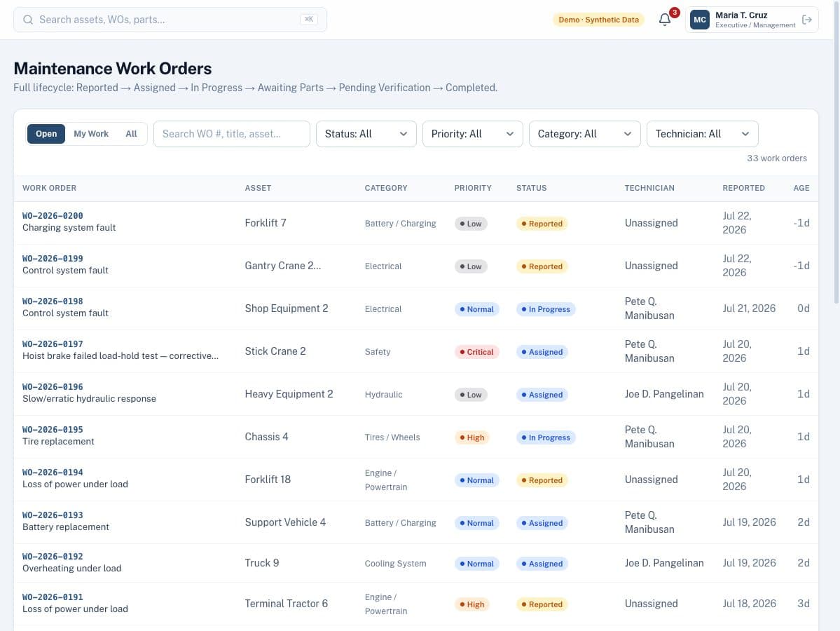Click Joe D. Pangelinan in Truck 9 row

click(x=663, y=563)
